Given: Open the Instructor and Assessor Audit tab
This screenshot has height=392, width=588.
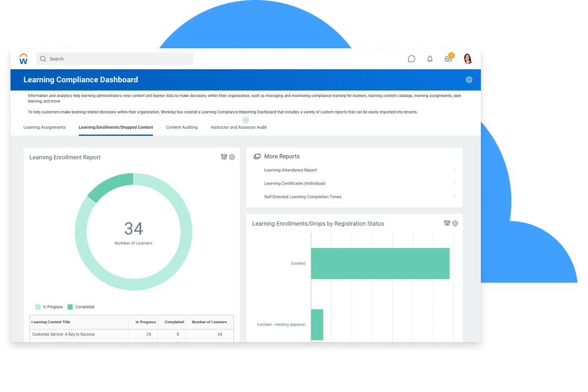Looking at the screenshot, I should coord(238,127).
